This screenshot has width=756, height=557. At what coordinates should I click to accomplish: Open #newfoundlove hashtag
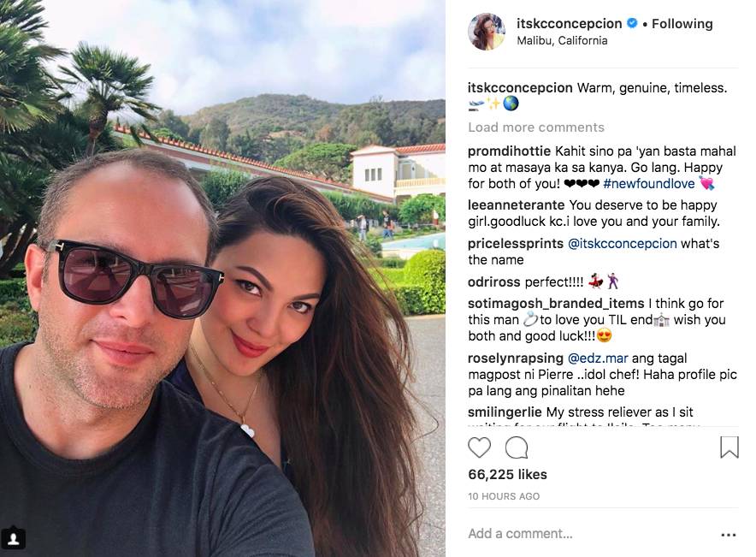648,184
